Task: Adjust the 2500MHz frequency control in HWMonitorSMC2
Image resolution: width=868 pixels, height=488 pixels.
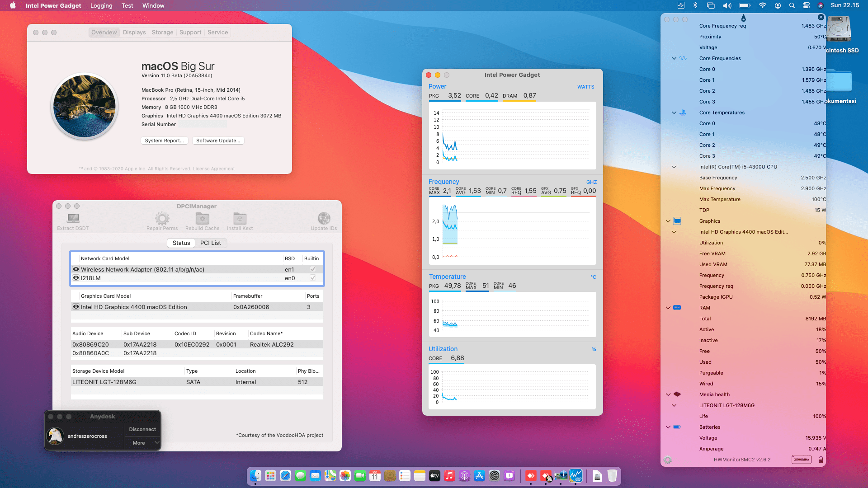Action: [801, 460]
